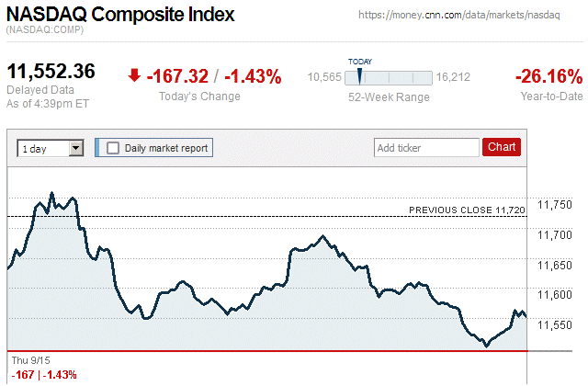This screenshot has width=588, height=386.
Task: Click the -167 | -1.43% chart footer
Action: [43, 375]
